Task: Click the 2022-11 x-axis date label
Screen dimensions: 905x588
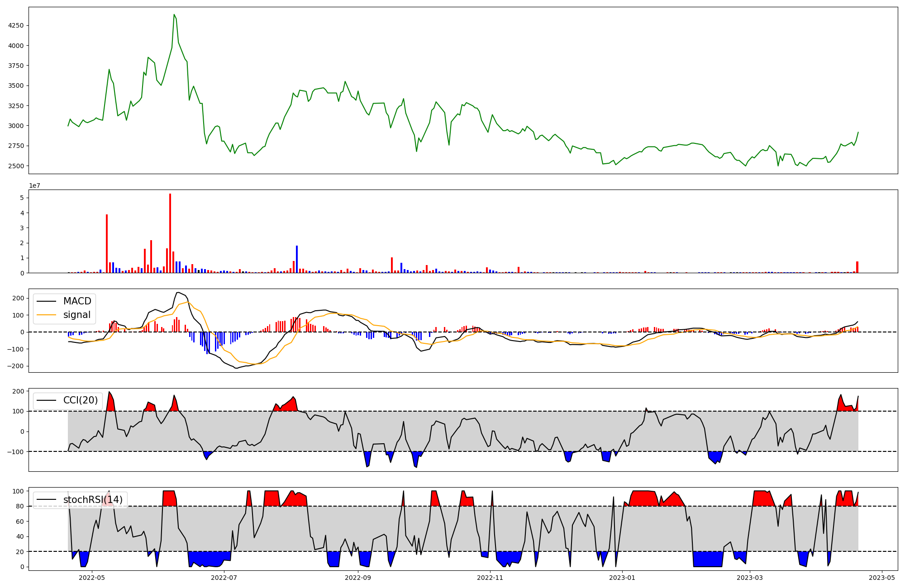Action: [490, 578]
